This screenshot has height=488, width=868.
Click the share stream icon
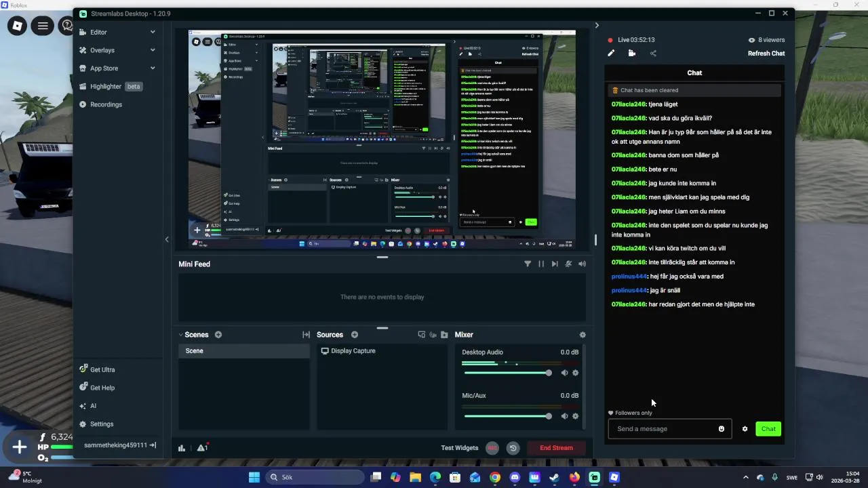click(x=653, y=54)
